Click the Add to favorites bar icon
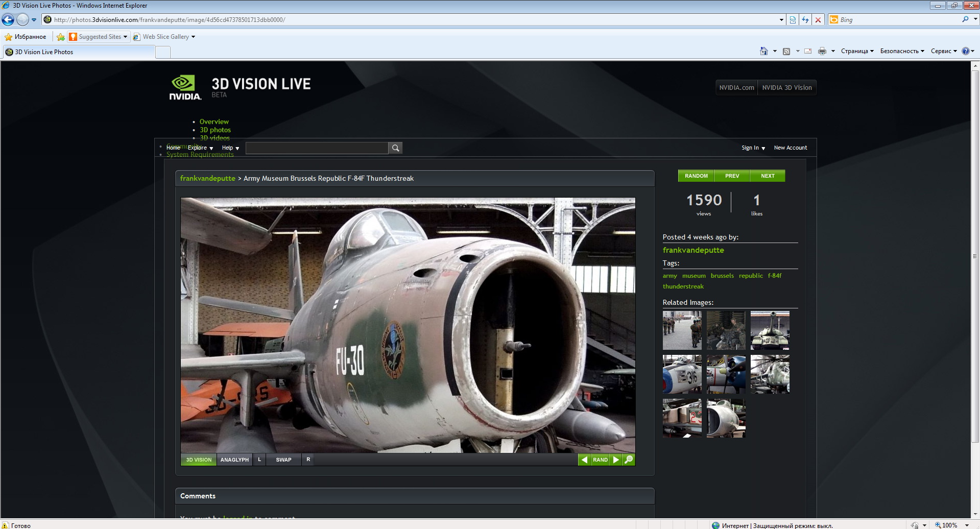Viewport: 980px width, 529px height. pyautogui.click(x=61, y=37)
